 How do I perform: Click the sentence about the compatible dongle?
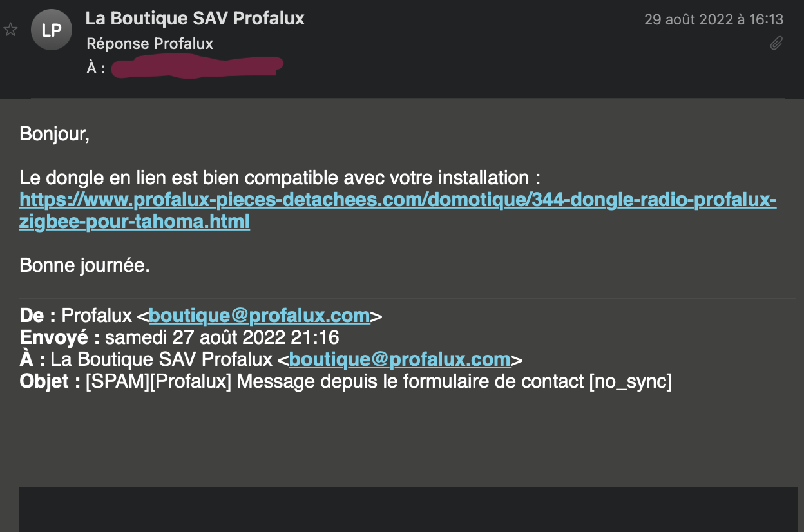280,177
